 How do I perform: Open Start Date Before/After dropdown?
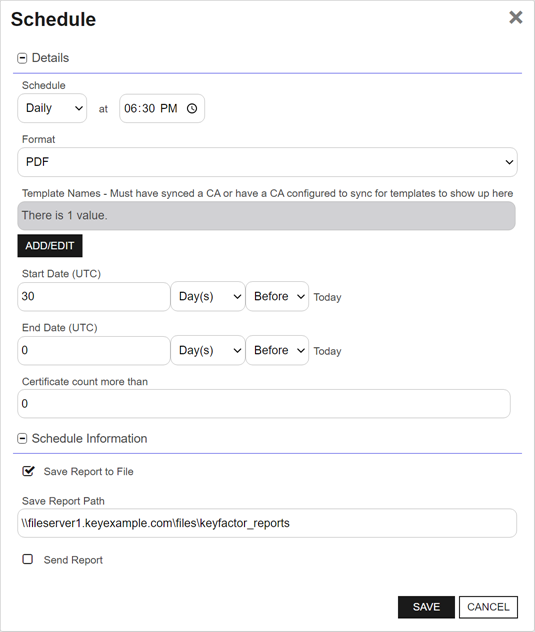point(277,296)
